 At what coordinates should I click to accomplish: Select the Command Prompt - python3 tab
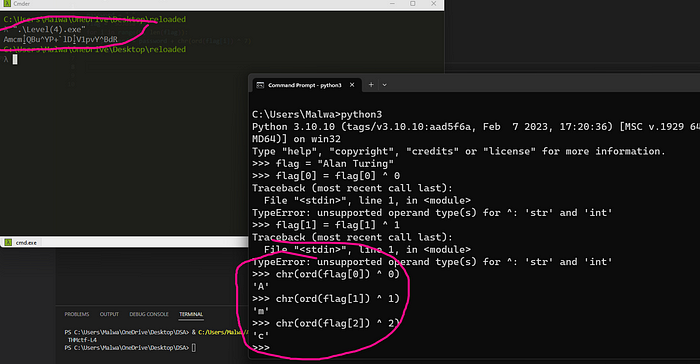coord(306,85)
